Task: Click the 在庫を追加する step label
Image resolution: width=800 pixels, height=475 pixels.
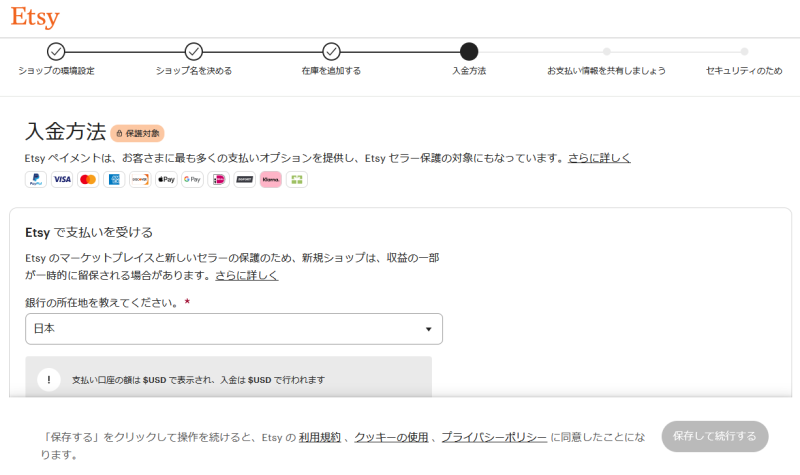Action: pos(332,71)
